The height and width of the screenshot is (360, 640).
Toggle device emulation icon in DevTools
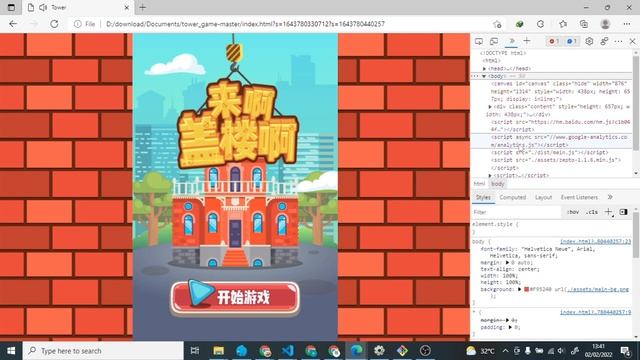[x=494, y=41]
